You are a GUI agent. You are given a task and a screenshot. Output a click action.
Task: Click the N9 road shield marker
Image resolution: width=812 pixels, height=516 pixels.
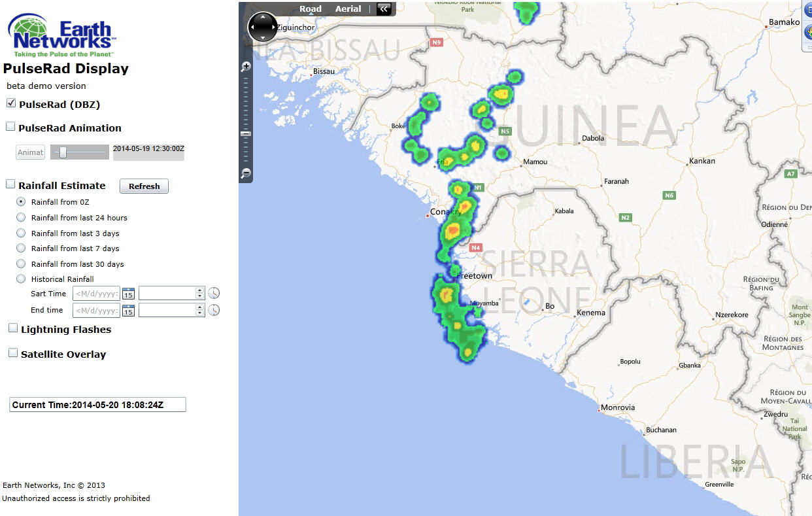tap(437, 43)
